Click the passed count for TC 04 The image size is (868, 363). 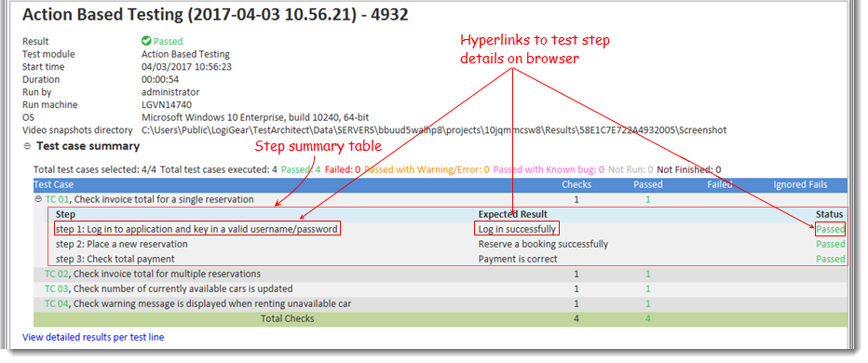click(x=647, y=303)
